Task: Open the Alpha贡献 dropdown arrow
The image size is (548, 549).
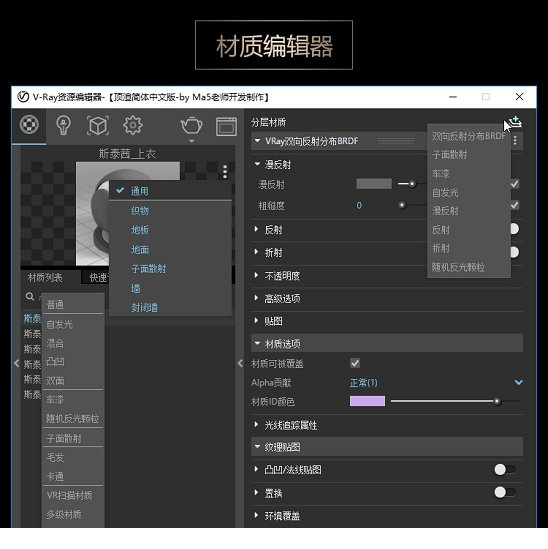Action: pyautogui.click(x=519, y=382)
